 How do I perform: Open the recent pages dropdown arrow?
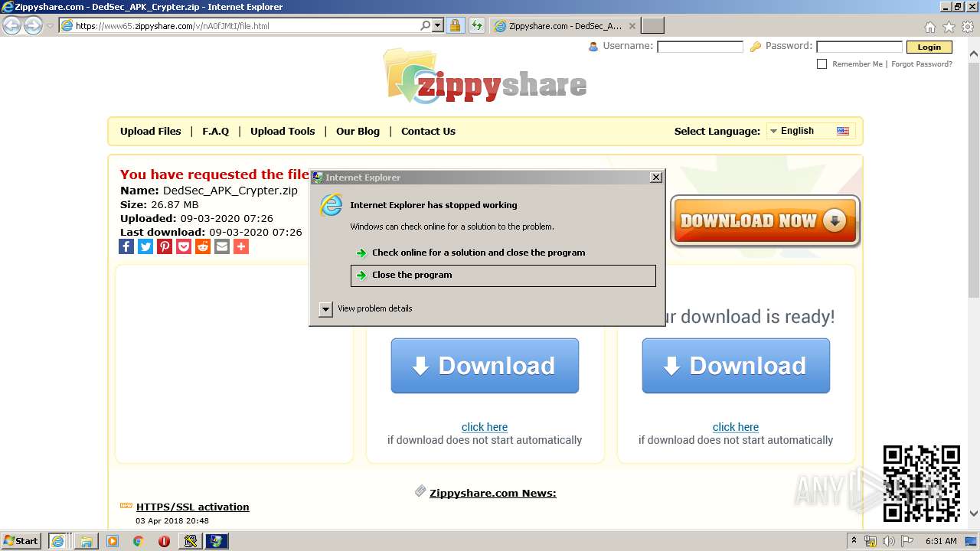[50, 26]
